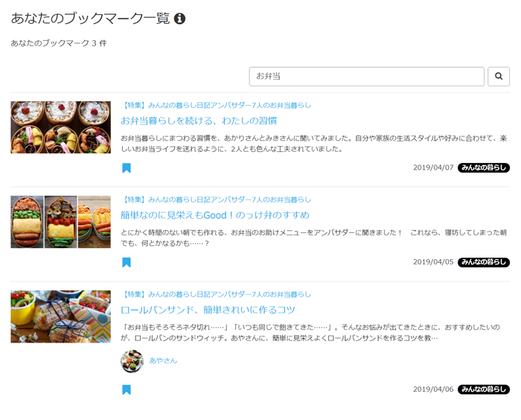Click description starting とにかく時間のない朝でも
Image resolution: width=521 pixels, height=420 pixels.
tap(313, 238)
